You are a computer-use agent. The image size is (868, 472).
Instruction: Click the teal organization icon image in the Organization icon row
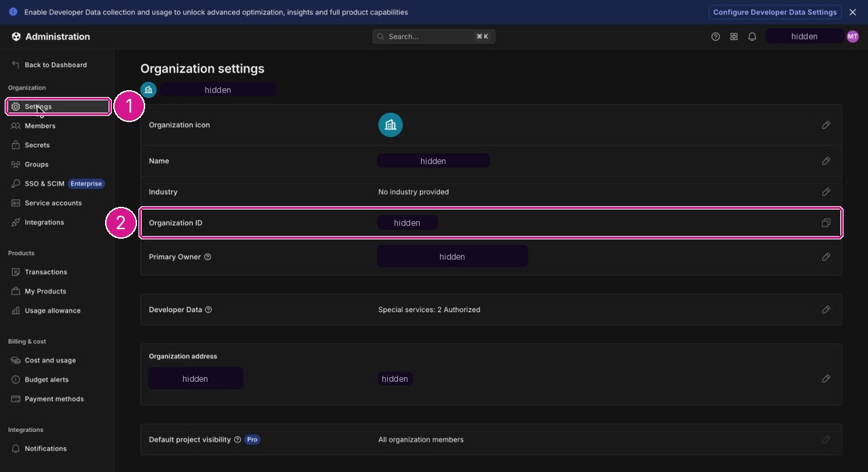point(391,125)
